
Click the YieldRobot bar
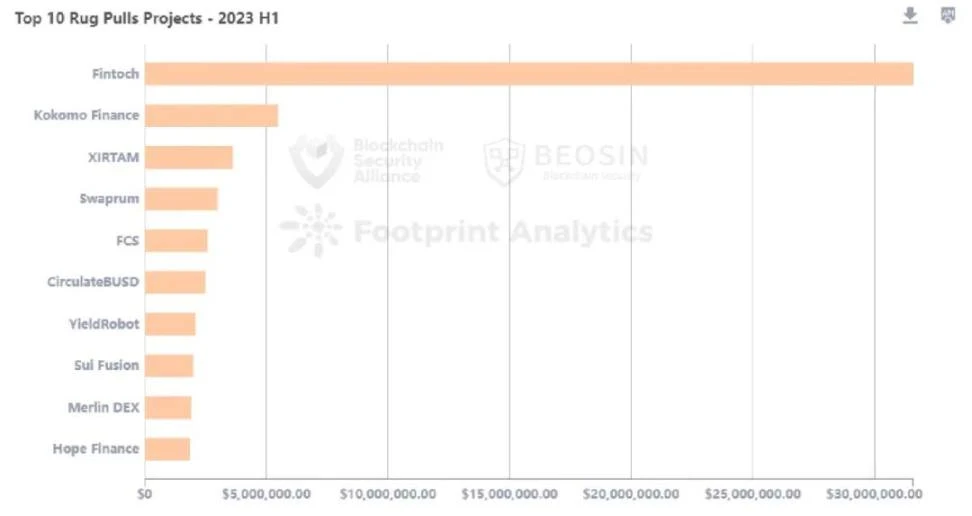pyautogui.click(x=170, y=324)
